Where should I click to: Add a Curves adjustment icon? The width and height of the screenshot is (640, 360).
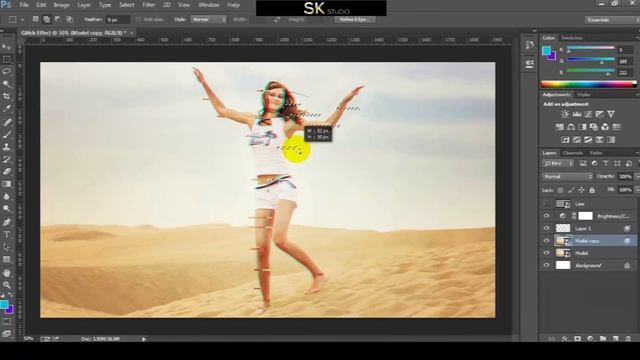click(588, 114)
